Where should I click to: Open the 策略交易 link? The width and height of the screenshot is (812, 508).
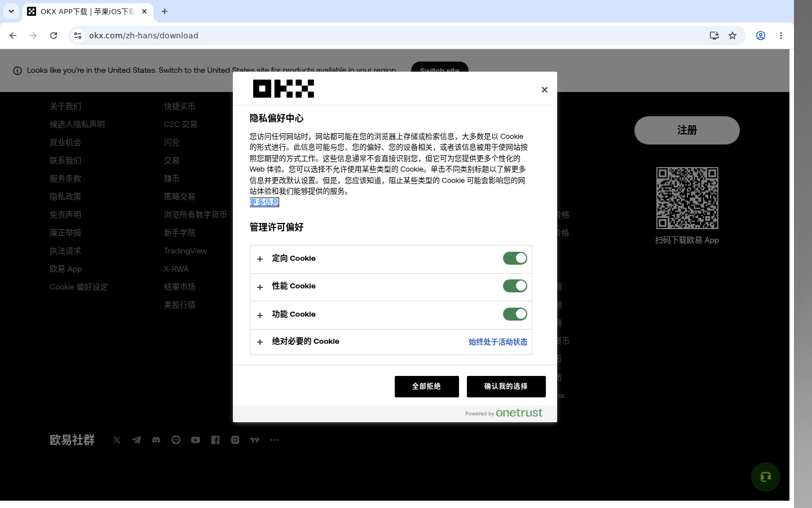[180, 196]
